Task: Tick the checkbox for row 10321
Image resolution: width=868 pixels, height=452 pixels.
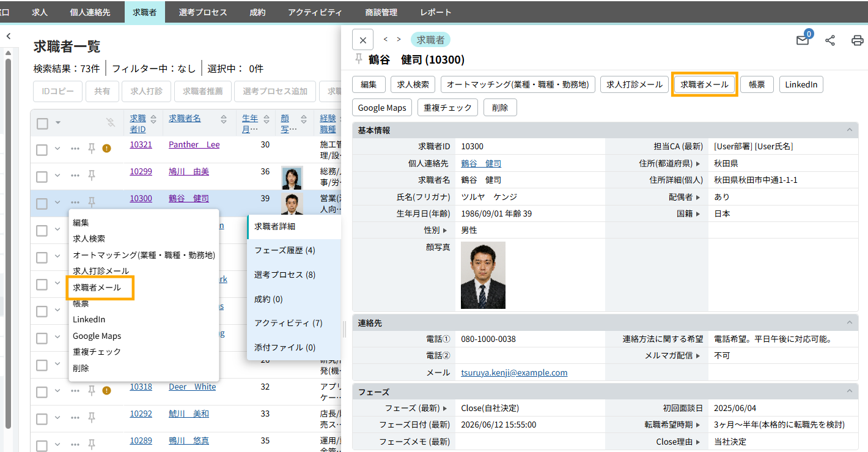Action: 42,149
